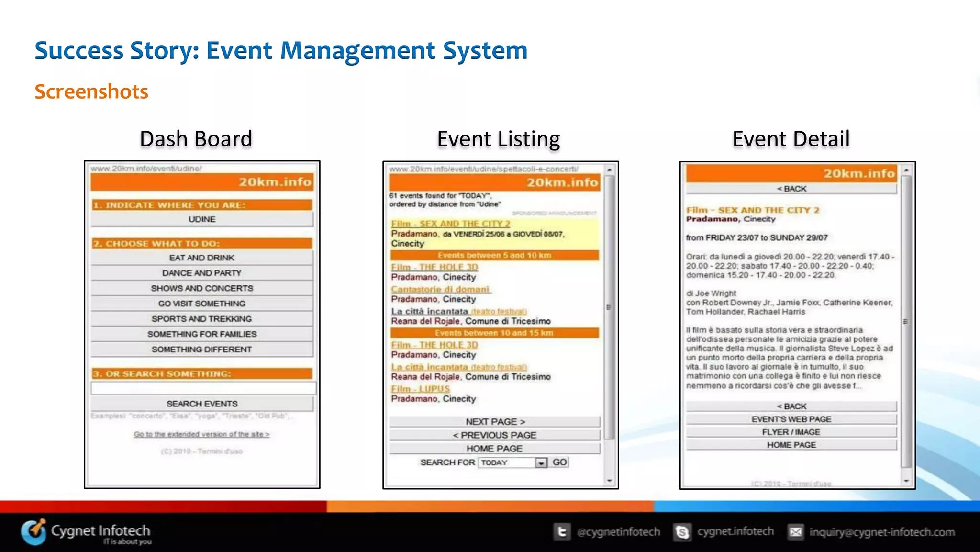Click 20km.info header in Event Listing
Image resolution: width=980 pixels, height=552 pixels.
click(494, 182)
